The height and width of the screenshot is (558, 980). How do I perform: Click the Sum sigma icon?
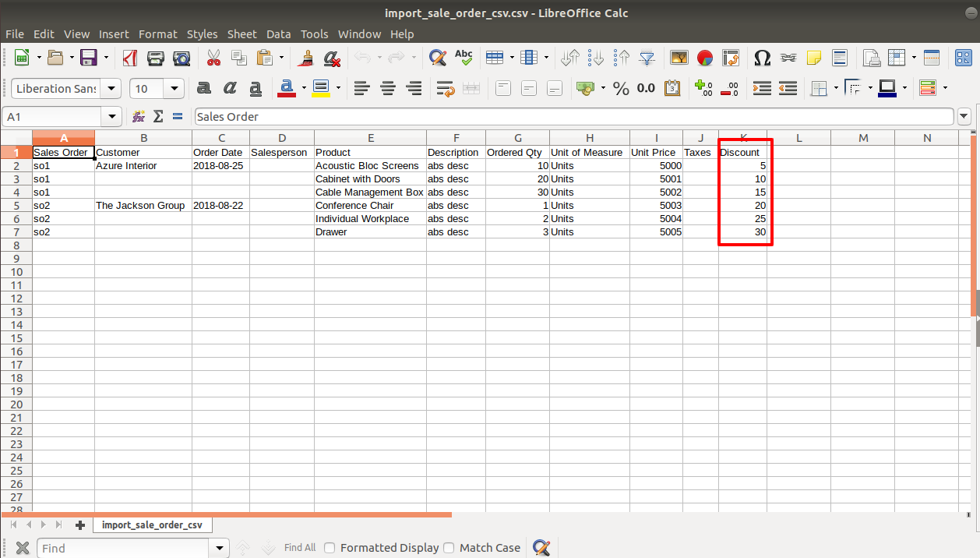158,116
